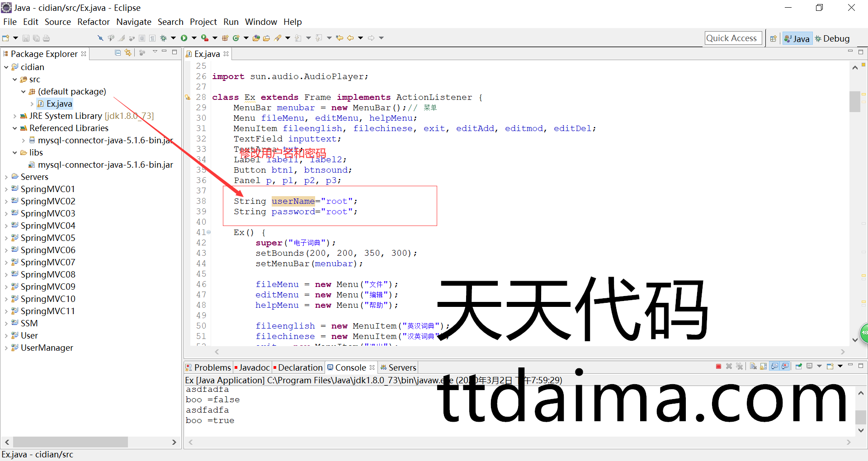The height and width of the screenshot is (461, 868).
Task: Click the Pin Console icon
Action: click(799, 367)
